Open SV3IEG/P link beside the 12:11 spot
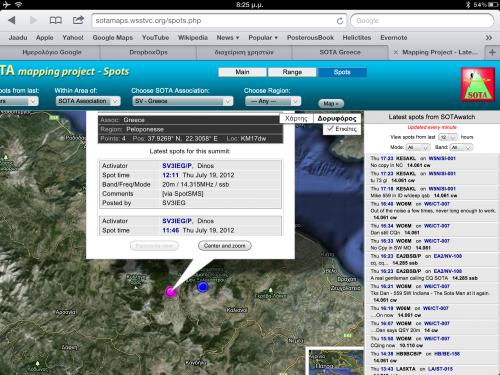 [x=177, y=166]
